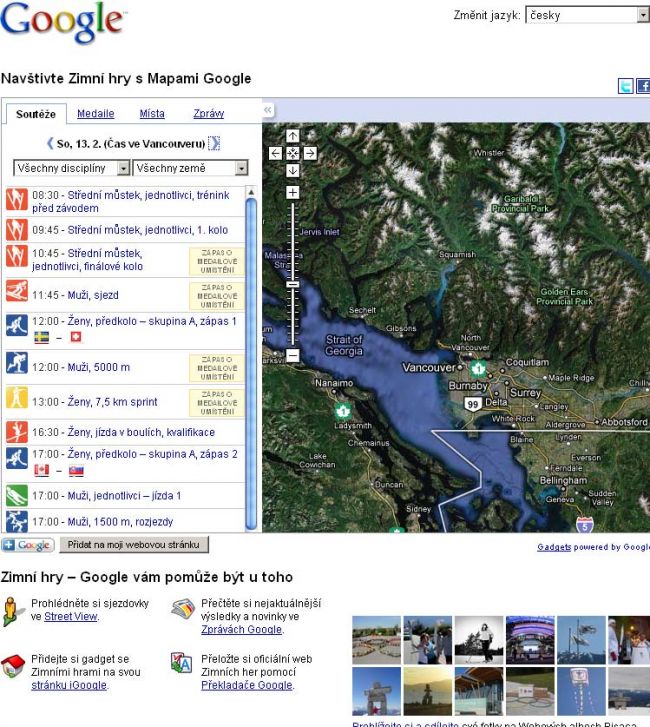
Task: Click Street View pegman icon
Action: 12,612
